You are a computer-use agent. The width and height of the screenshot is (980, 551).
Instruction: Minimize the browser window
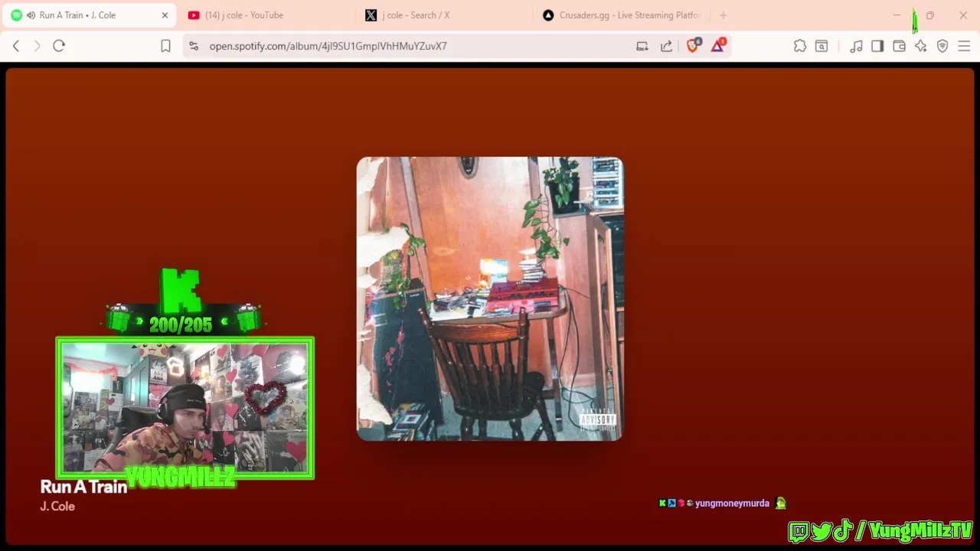897,15
